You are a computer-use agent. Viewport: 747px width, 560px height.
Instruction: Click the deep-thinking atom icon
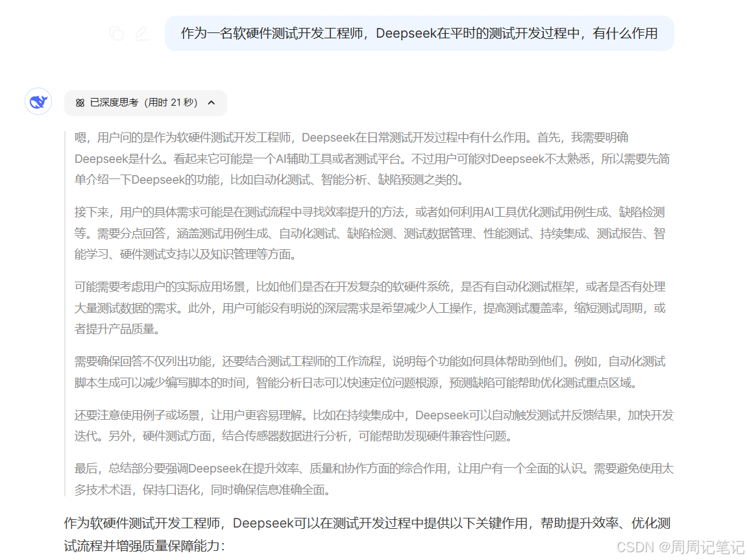[x=80, y=103]
